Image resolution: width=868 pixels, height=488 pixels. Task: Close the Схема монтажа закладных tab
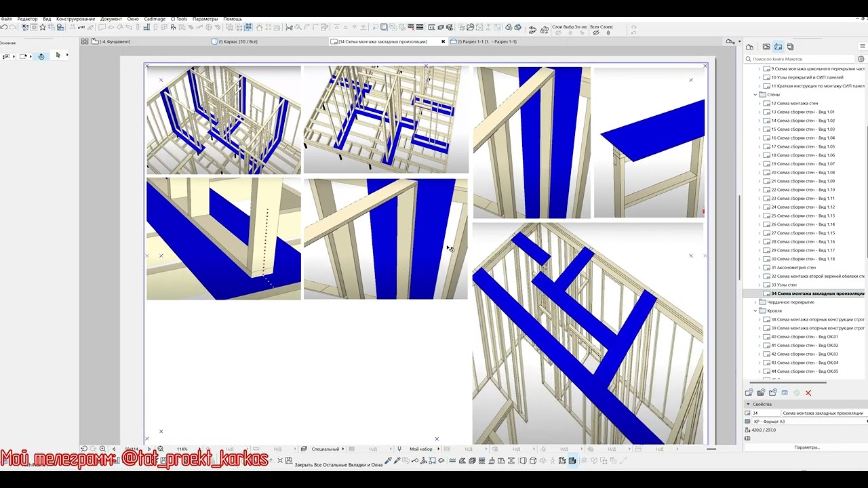tap(443, 41)
